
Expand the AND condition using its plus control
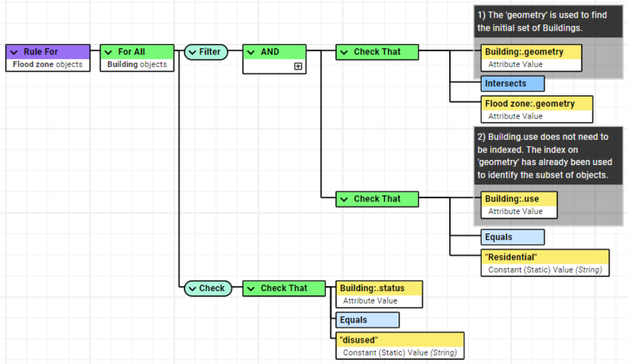pos(298,66)
